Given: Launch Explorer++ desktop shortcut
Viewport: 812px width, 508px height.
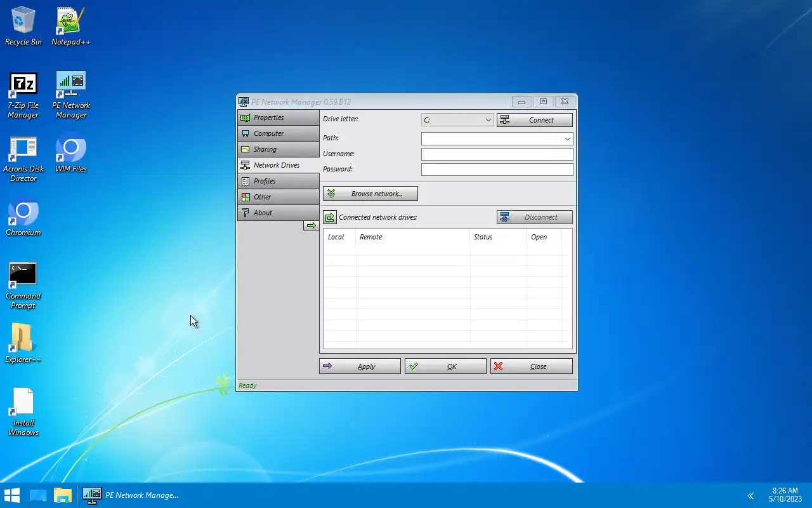Looking at the screenshot, I should [23, 344].
